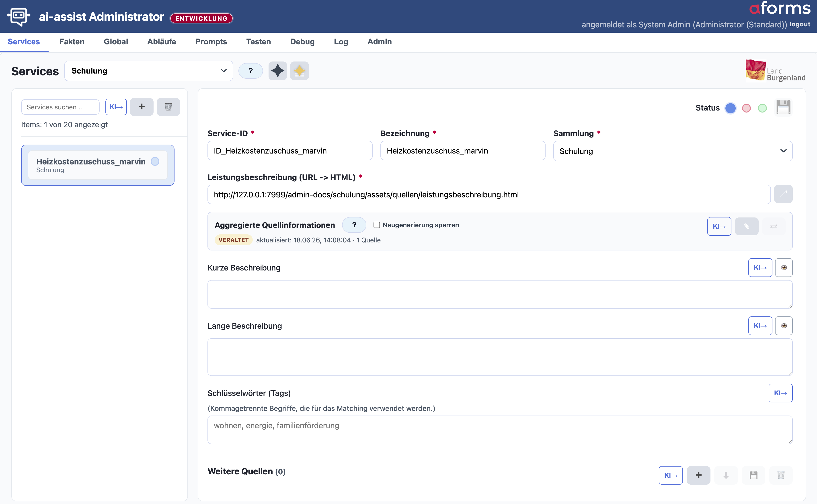Screen dimensions: 817x504
Task: Click the KI button in Weitere Quellen
Action: [x=671, y=475]
